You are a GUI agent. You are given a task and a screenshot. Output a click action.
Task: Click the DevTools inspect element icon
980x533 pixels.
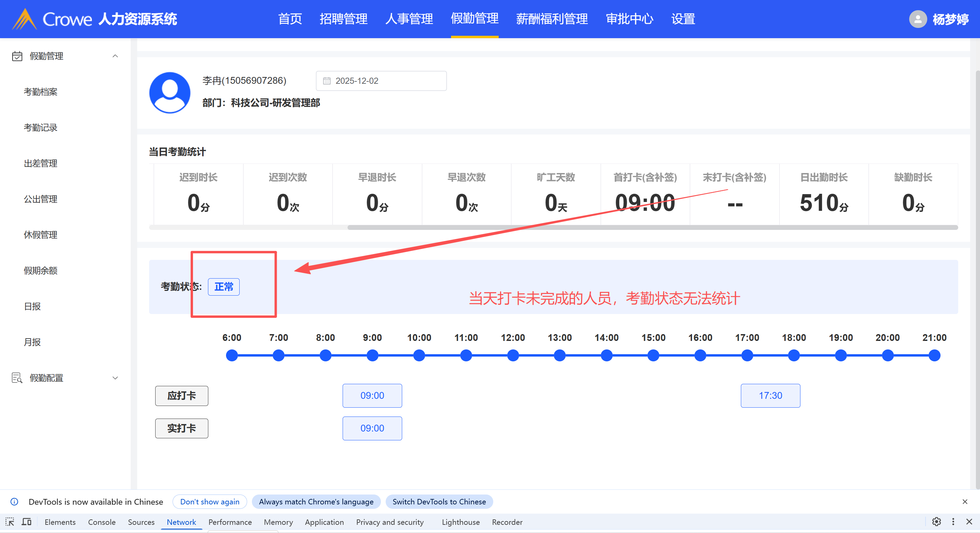coord(10,521)
